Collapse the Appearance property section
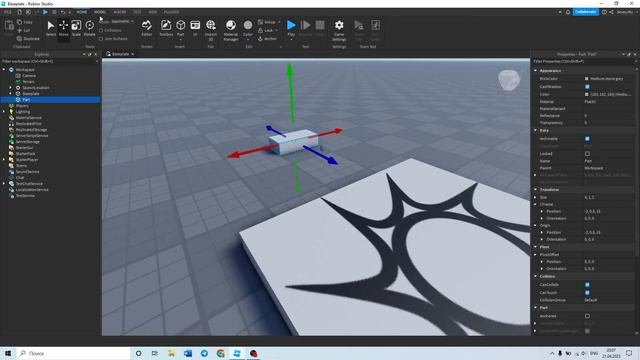 (536, 71)
